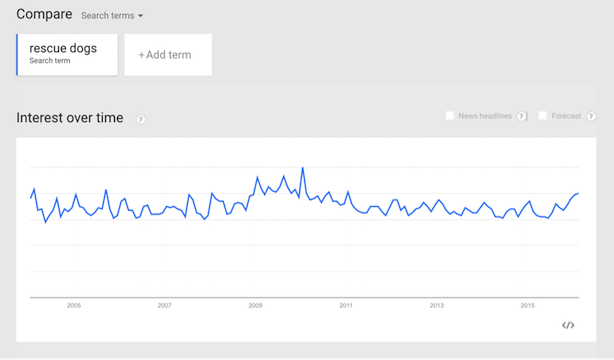614x360 pixels.
Task: Click the 2013 label on time axis
Action: click(437, 306)
